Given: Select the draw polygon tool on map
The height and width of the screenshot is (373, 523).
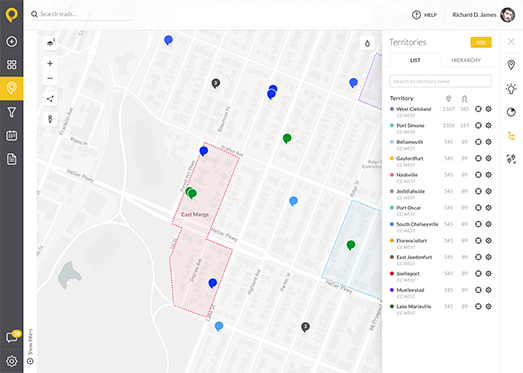Looking at the screenshot, I should tap(50, 99).
